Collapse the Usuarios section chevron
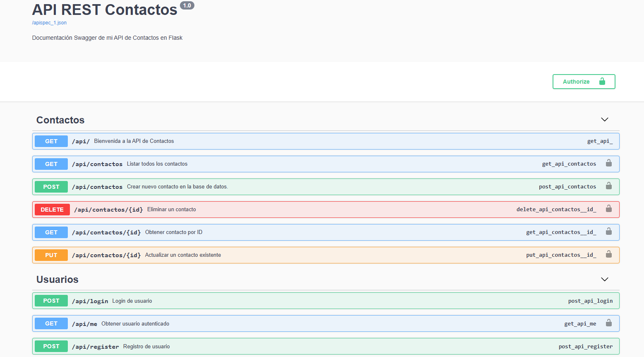 click(x=604, y=280)
